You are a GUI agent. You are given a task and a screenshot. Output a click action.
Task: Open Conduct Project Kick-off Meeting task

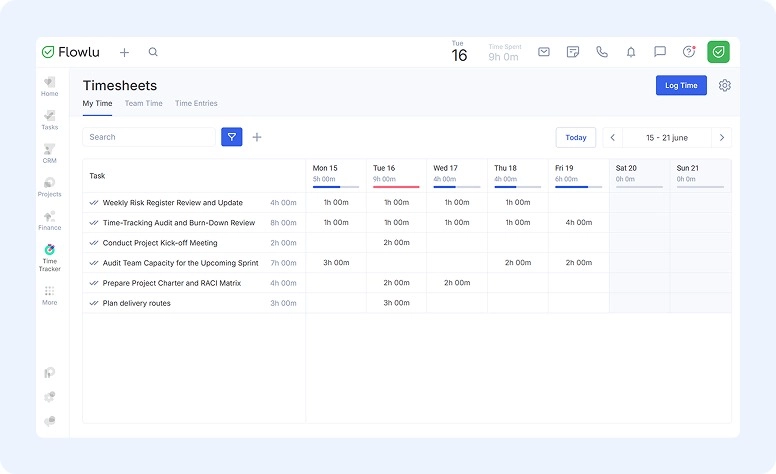(160, 243)
